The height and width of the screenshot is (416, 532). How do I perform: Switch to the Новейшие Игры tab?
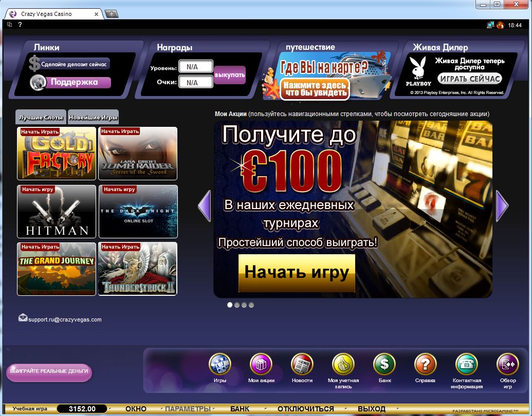(x=94, y=117)
